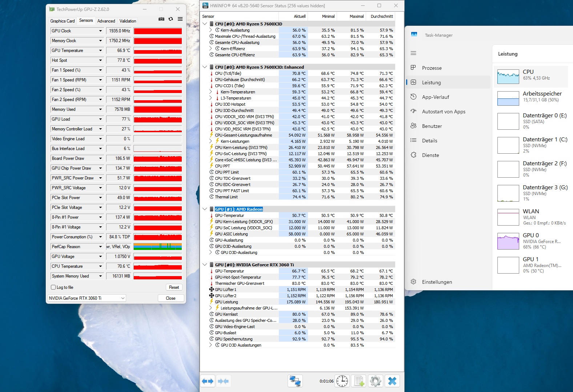The height and width of the screenshot is (392, 573).
Task: Open Prozesse in Task Manager
Action: [x=448, y=68]
